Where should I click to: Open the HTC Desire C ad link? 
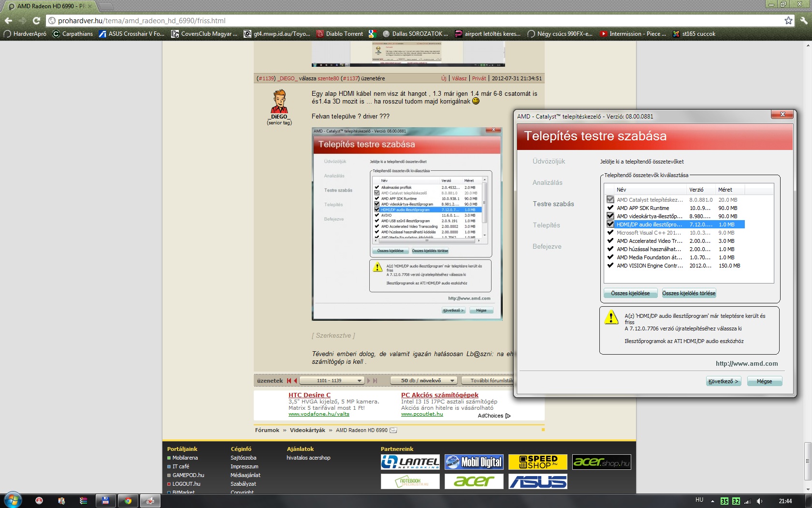(309, 395)
